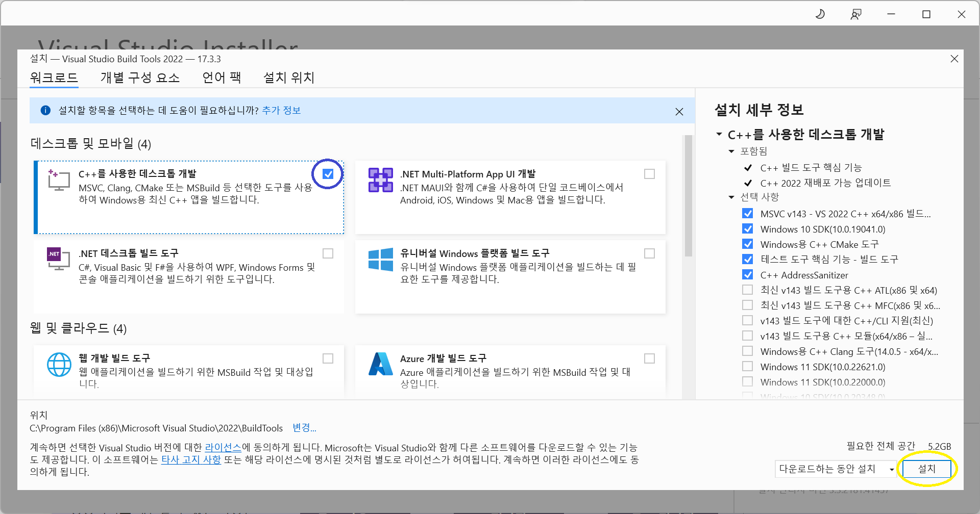Click the web development globe icon

pyautogui.click(x=59, y=365)
